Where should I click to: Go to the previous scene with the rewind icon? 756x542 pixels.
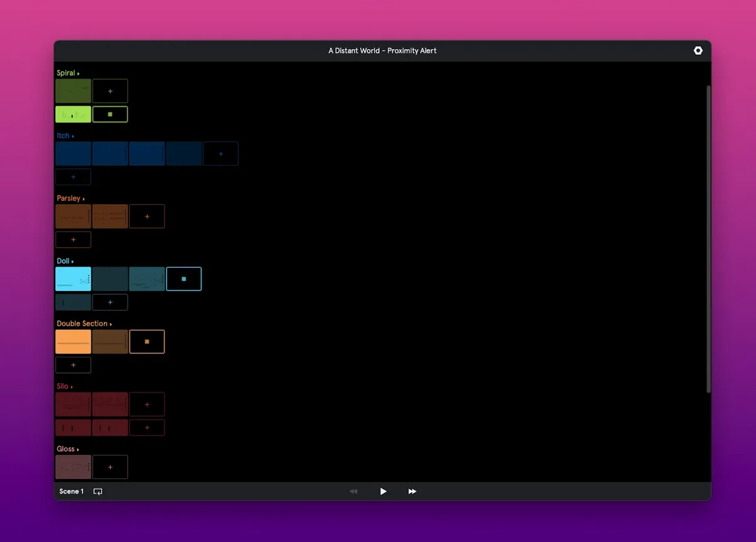353,492
